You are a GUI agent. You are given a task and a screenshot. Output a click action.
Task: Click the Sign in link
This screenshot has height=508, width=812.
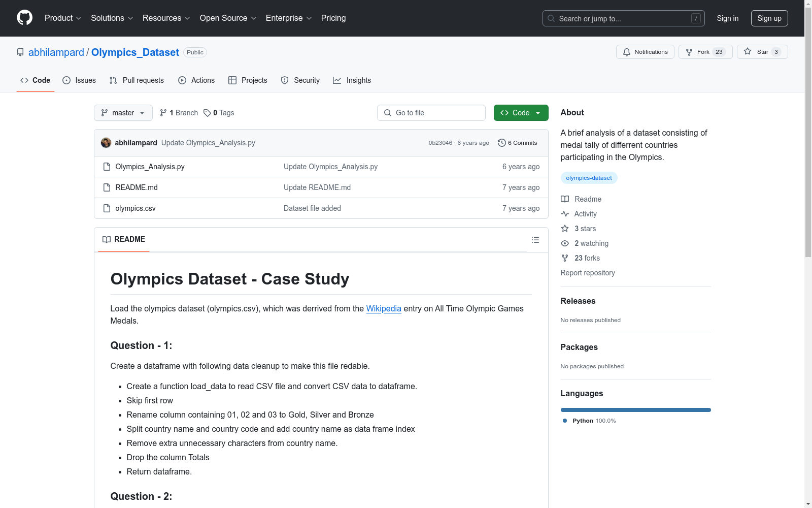727,18
